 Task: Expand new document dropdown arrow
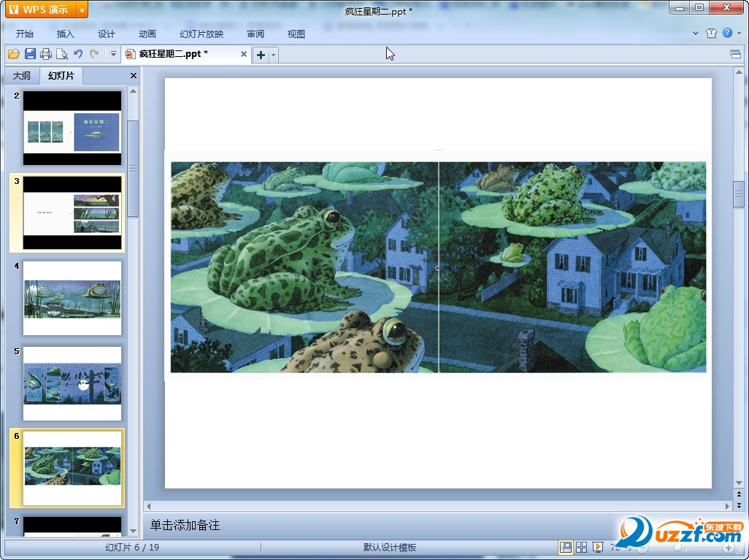(273, 55)
